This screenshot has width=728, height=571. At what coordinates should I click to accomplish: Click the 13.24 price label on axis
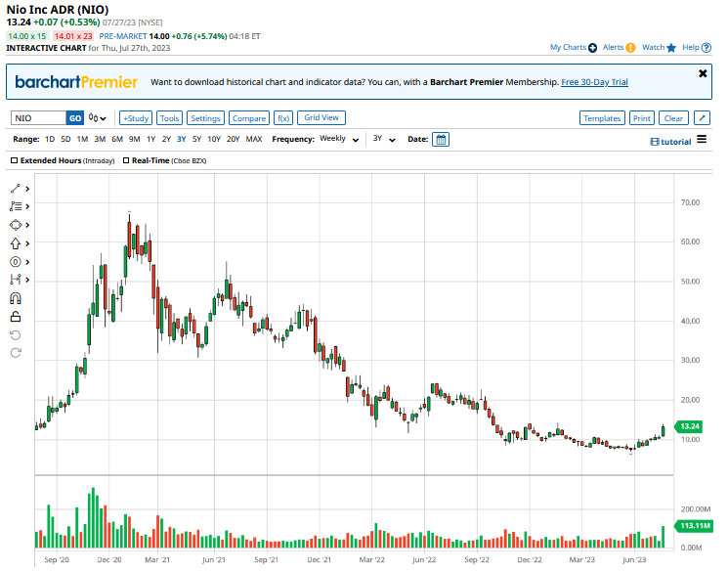tap(690, 426)
